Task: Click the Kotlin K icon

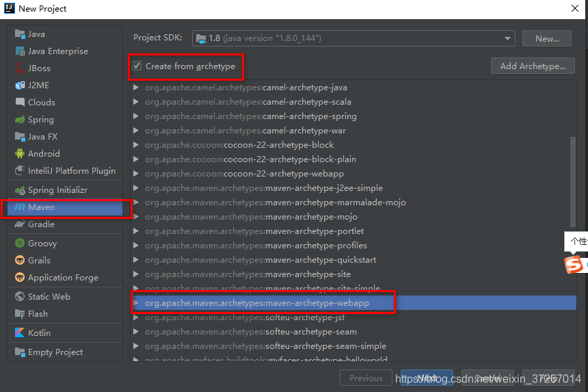Action: [20, 332]
